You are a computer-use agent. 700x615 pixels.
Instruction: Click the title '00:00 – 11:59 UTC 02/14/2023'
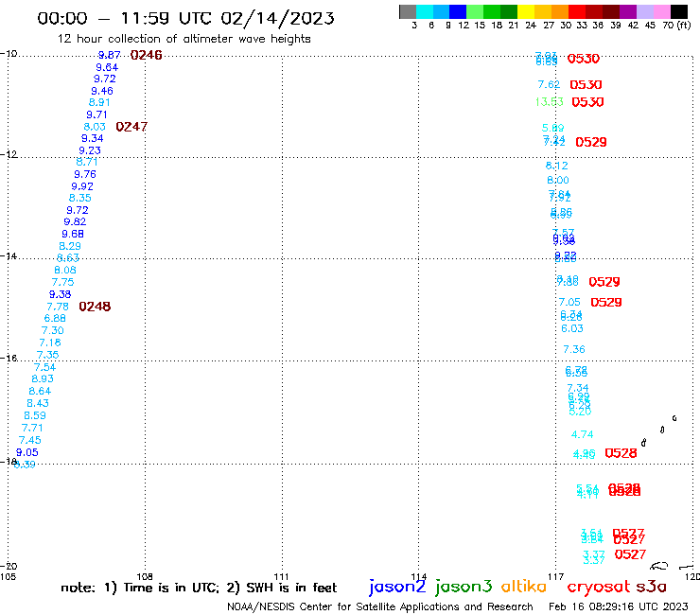[185, 18]
